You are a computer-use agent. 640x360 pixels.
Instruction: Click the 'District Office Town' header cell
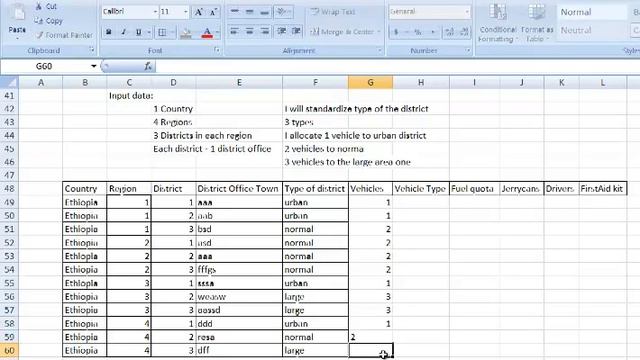pos(239,189)
